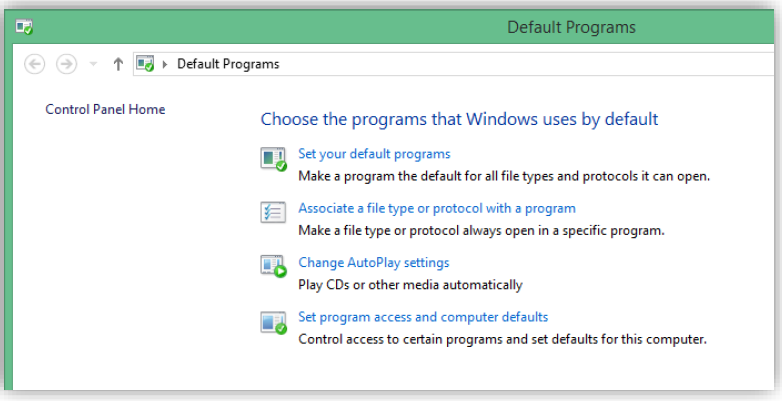Go up one level with Up arrow

click(x=118, y=64)
